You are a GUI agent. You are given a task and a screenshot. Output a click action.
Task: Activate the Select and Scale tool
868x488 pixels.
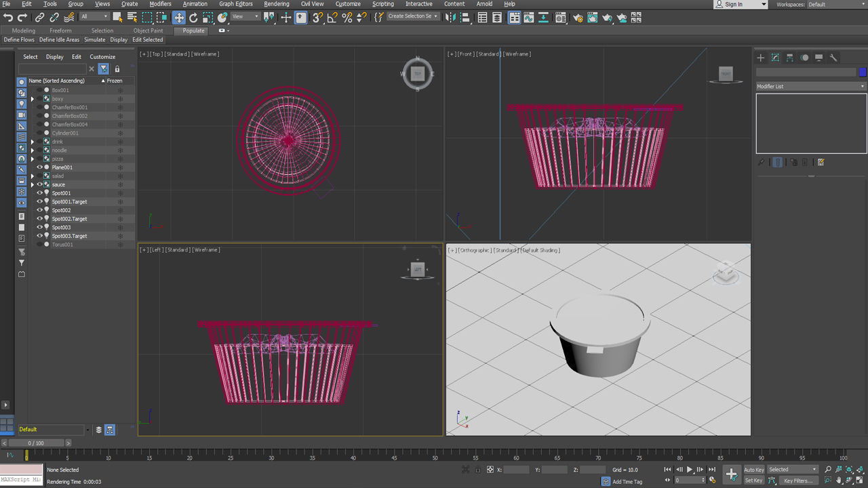coord(208,17)
